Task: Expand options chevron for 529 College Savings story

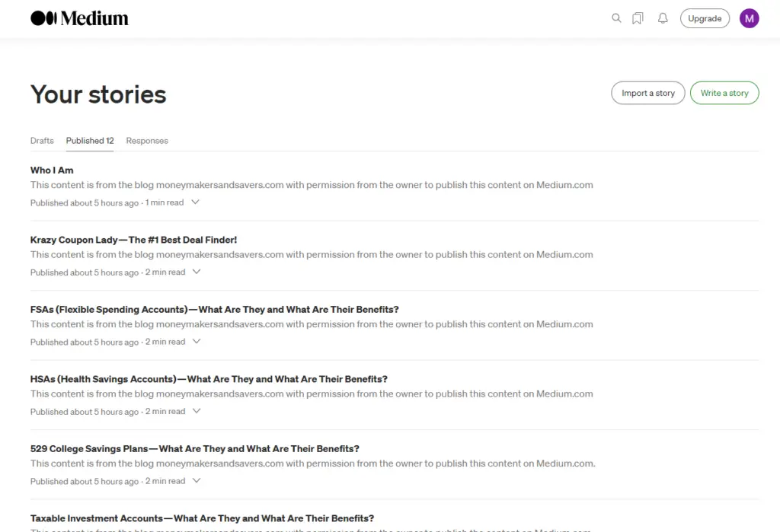Action: [x=197, y=481]
